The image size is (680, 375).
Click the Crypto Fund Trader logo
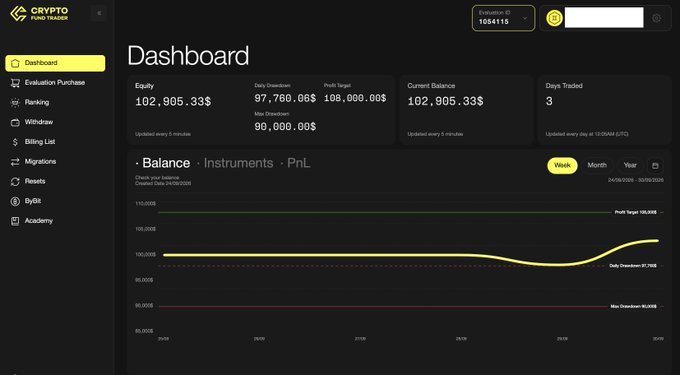[x=39, y=13]
